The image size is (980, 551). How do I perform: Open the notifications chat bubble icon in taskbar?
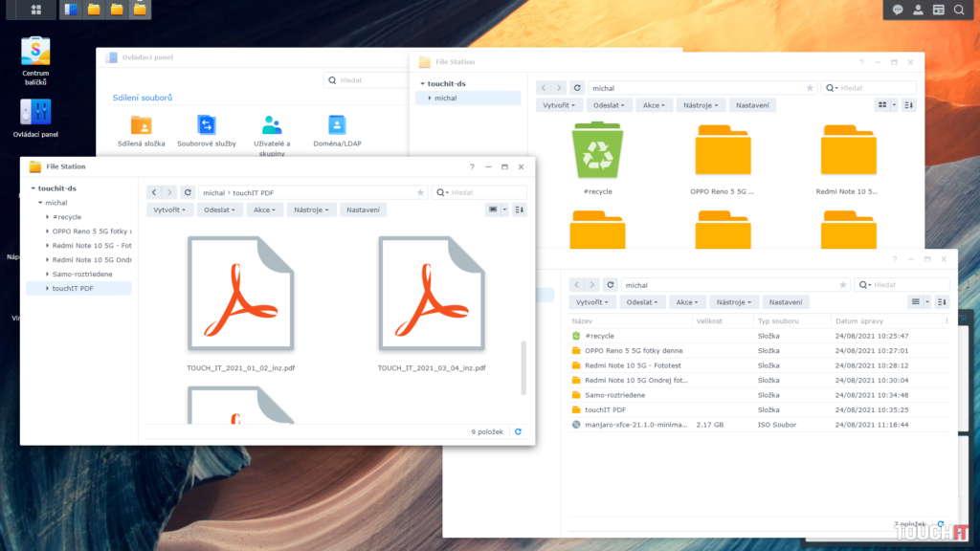[x=898, y=10]
